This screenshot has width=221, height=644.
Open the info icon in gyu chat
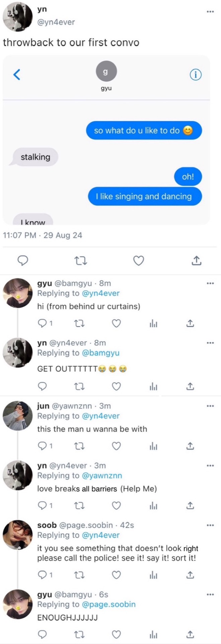tap(196, 74)
